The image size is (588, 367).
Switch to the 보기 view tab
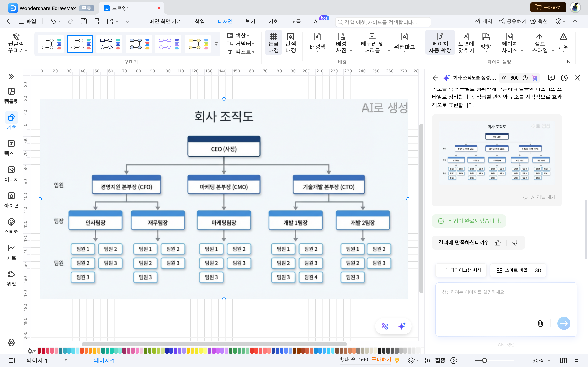click(250, 21)
